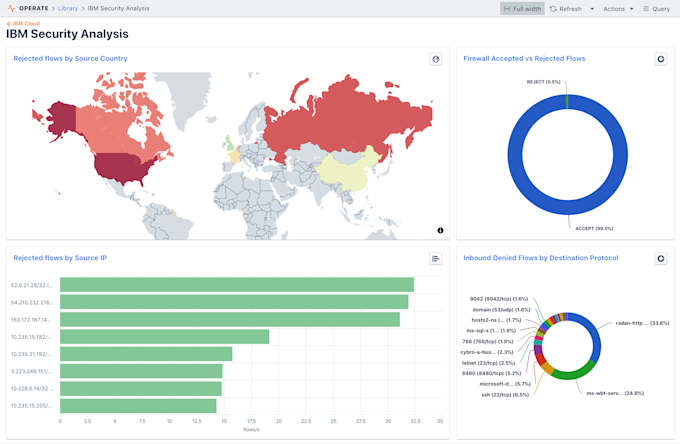Open Inbound Denied Flows by Destination Protocol title
Image resolution: width=680 pixels, height=444 pixels.
click(540, 258)
